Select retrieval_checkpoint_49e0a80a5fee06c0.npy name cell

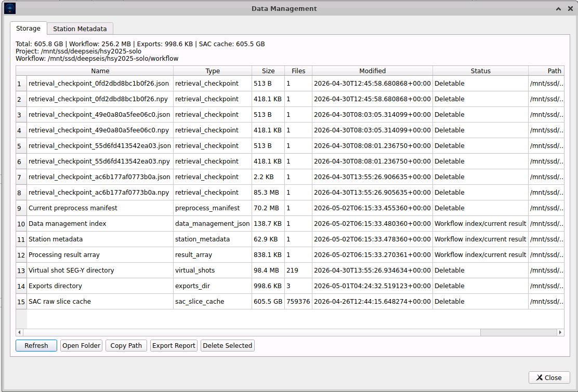coord(100,130)
